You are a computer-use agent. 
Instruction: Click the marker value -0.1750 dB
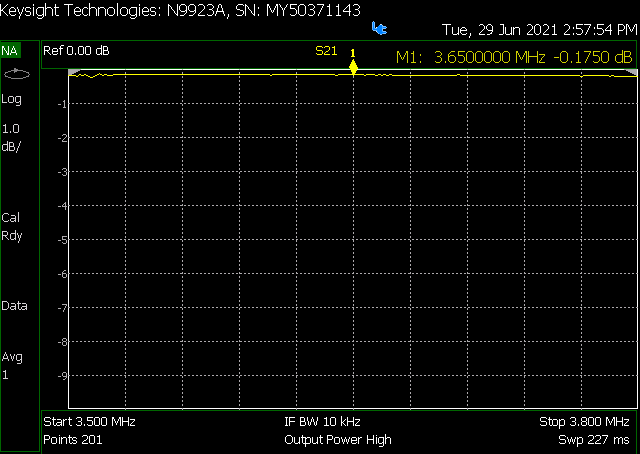point(593,57)
